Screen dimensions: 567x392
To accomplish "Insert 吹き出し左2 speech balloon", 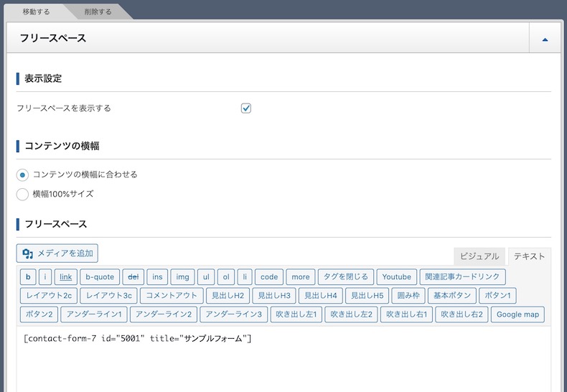I will pyautogui.click(x=352, y=314).
